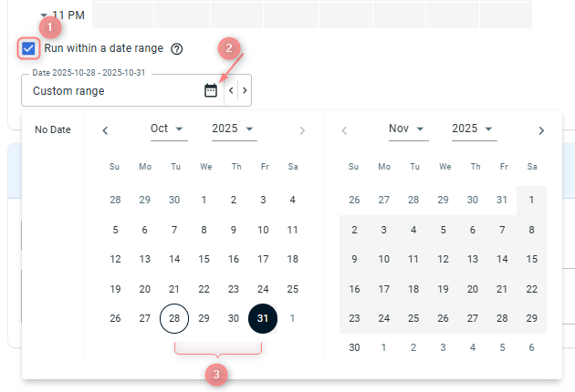Uncheck Run within a date range checkbox
The width and height of the screenshot is (575, 392).
click(x=29, y=48)
